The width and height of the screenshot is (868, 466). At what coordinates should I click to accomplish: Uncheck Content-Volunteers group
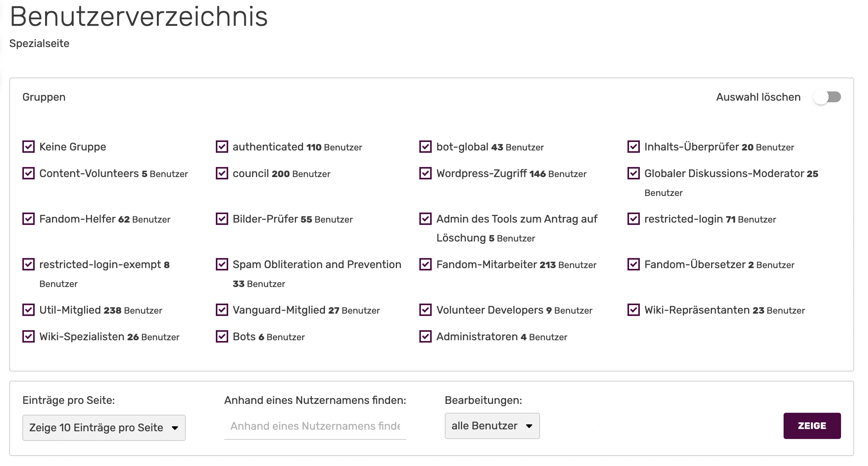(29, 174)
